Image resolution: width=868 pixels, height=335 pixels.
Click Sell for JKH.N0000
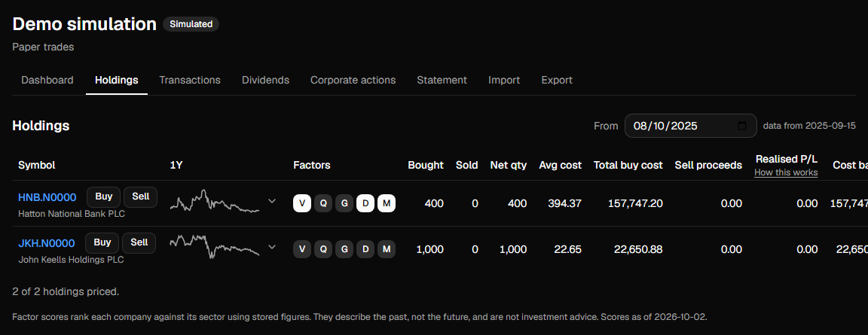tap(139, 242)
